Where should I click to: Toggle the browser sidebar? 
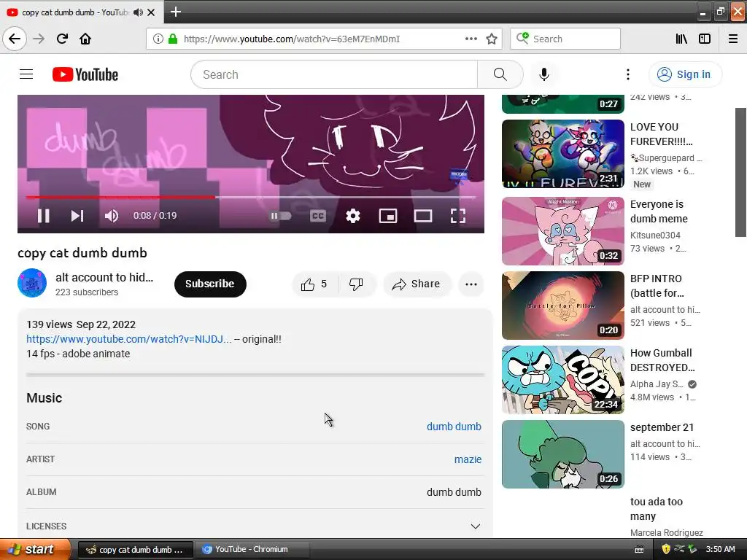[x=705, y=39]
